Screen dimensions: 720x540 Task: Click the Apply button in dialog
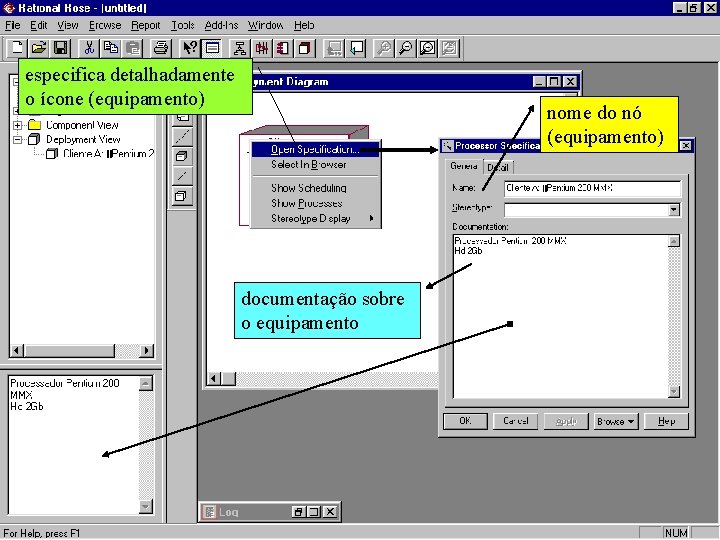566,421
